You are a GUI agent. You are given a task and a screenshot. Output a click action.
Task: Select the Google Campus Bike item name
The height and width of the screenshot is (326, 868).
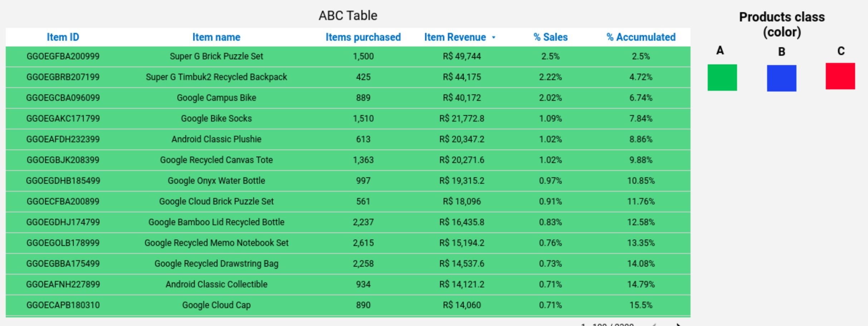point(216,98)
